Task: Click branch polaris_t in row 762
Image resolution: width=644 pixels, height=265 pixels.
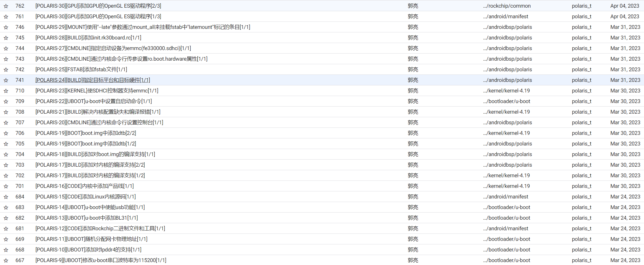Action: (582, 6)
